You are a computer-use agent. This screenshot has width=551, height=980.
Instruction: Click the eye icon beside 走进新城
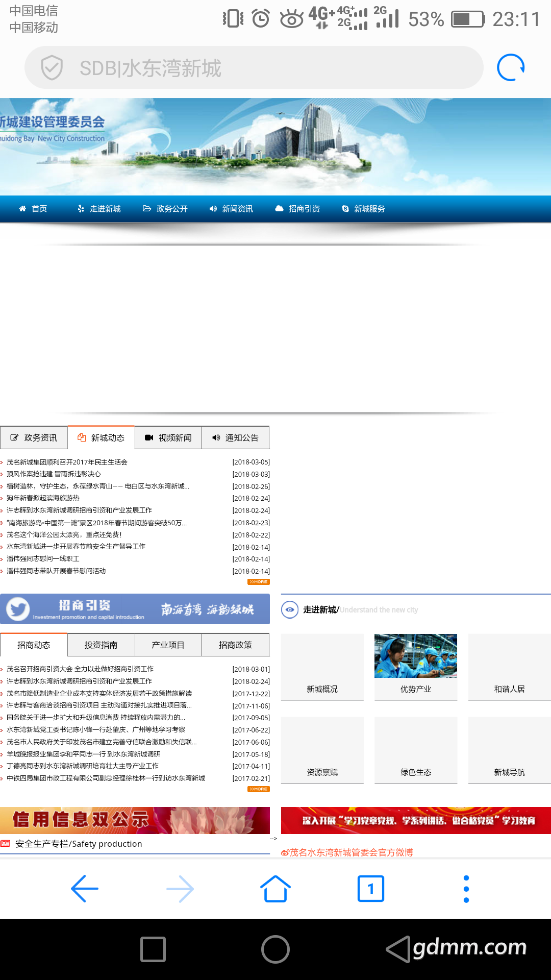290,609
